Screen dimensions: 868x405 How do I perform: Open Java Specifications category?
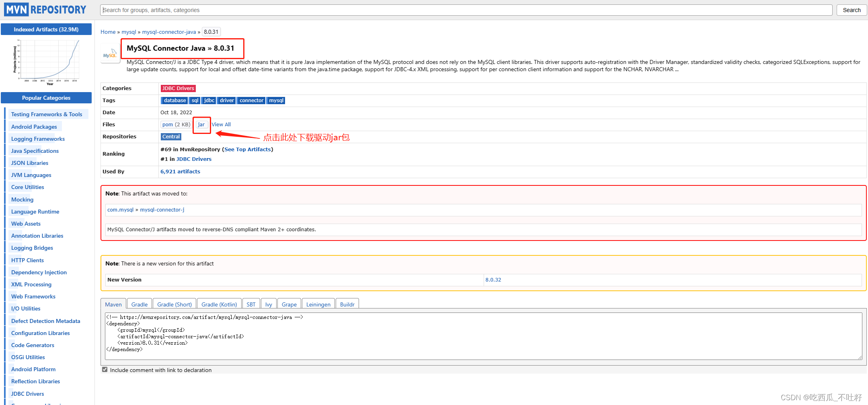pos(35,151)
